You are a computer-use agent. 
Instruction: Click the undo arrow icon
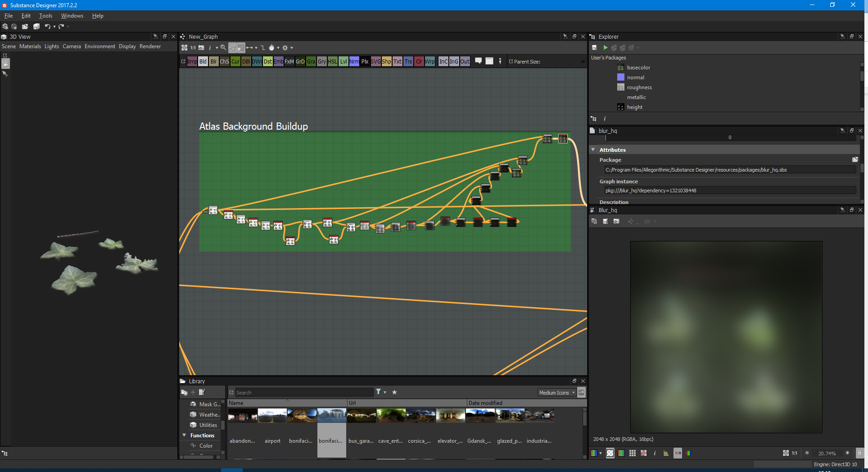click(x=47, y=27)
